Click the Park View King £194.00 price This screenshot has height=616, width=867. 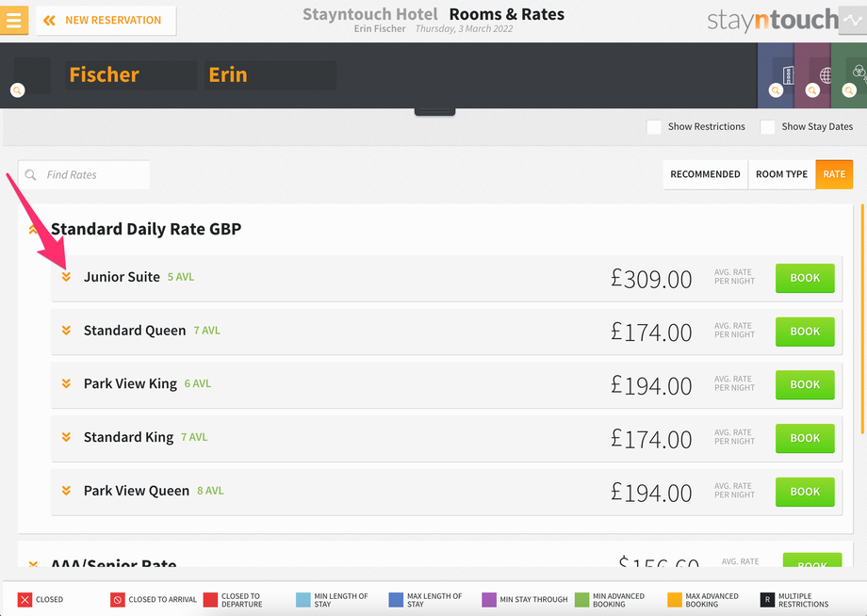[x=651, y=385]
